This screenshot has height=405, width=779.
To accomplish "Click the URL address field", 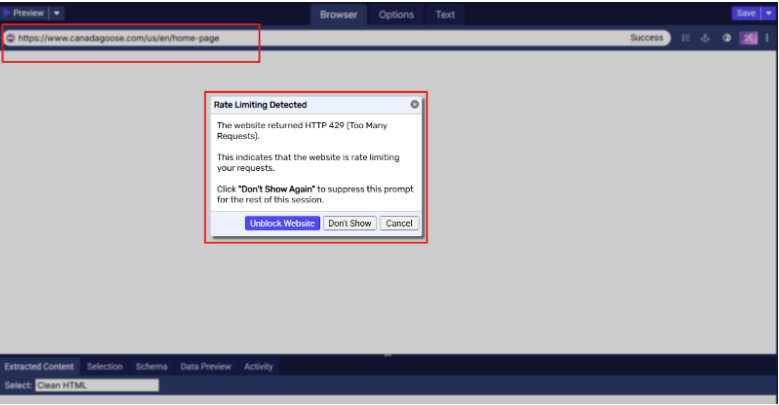I will click(x=300, y=38).
